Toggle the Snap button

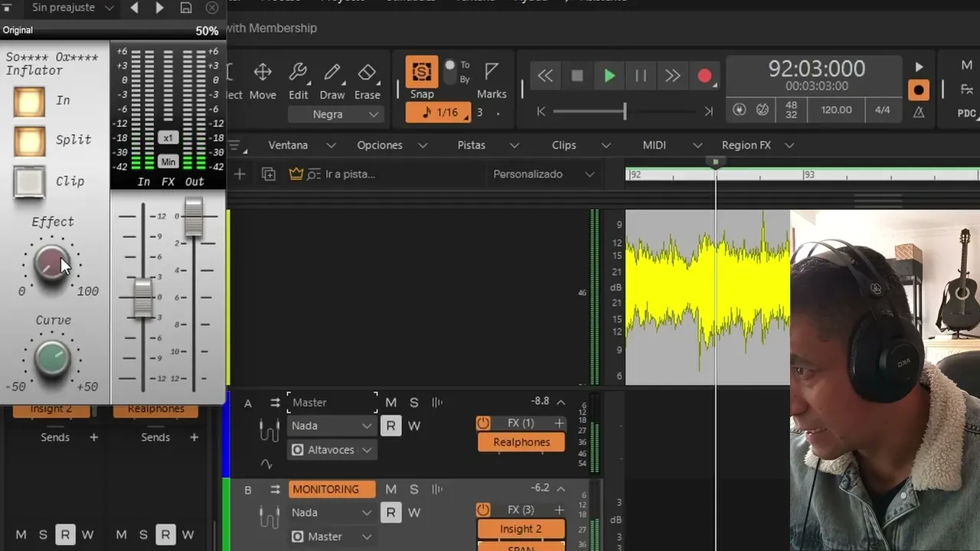tap(422, 78)
